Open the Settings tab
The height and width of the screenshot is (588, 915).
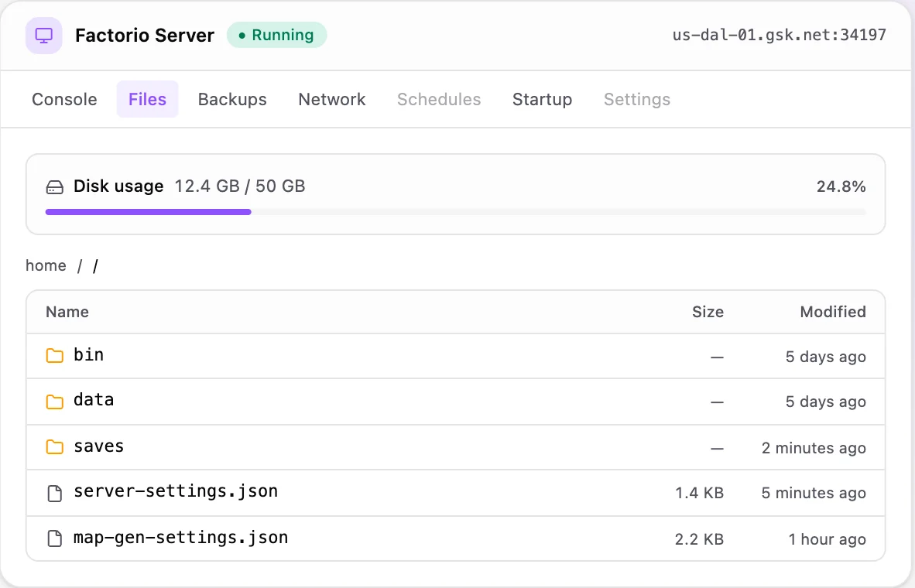[636, 99]
